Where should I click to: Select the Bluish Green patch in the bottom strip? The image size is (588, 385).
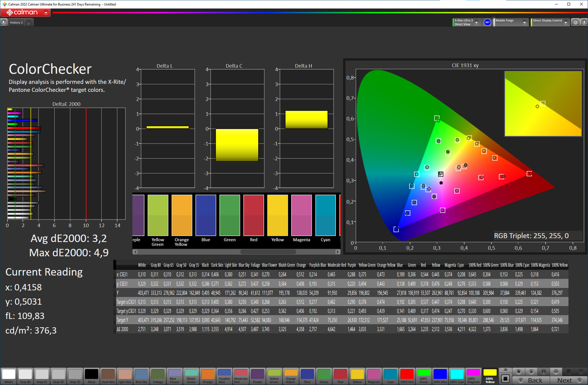[191, 376]
